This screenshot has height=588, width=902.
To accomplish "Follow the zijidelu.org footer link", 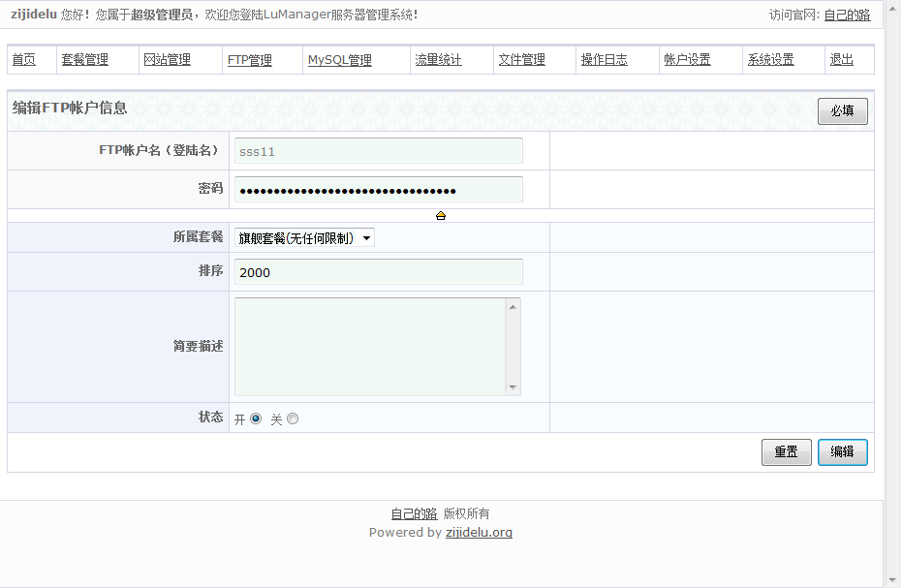I will click(x=479, y=533).
